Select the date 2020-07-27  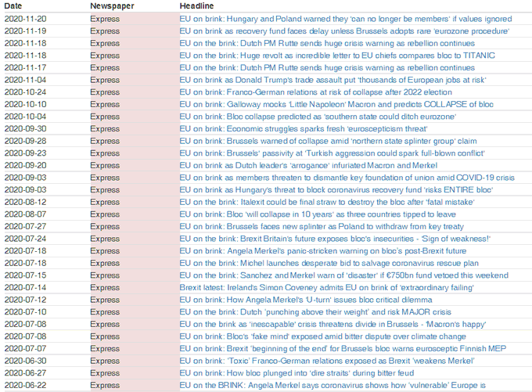click(x=26, y=227)
